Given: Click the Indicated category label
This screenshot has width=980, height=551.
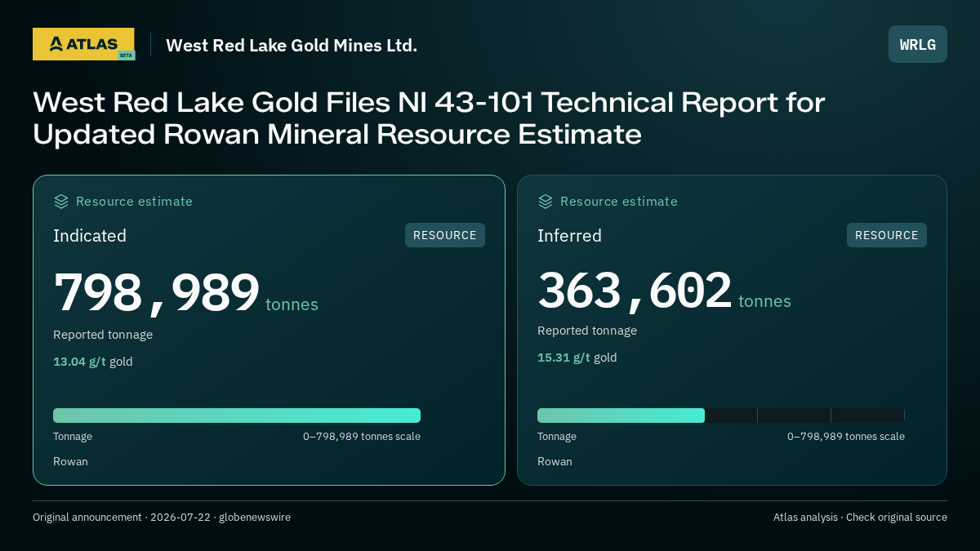Looking at the screenshot, I should pyautogui.click(x=90, y=236).
